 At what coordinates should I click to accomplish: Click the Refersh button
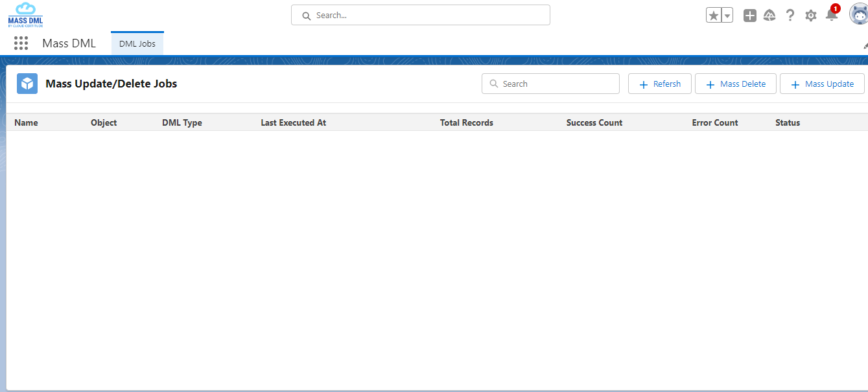pos(659,84)
